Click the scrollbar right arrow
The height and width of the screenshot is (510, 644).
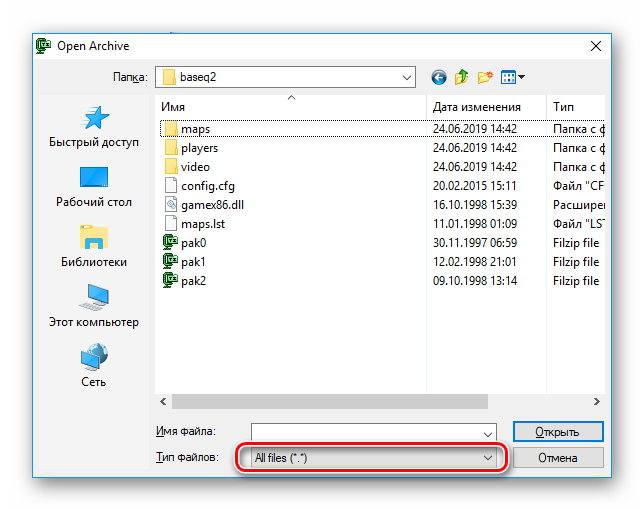tap(597, 402)
